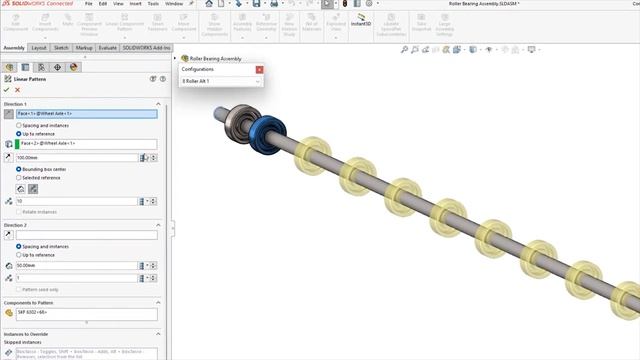Open the File menu
The image size is (640, 360).
point(89,4)
